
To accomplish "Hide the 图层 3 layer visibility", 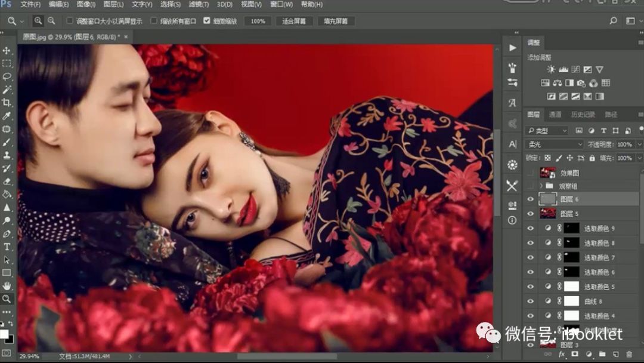I will click(529, 345).
